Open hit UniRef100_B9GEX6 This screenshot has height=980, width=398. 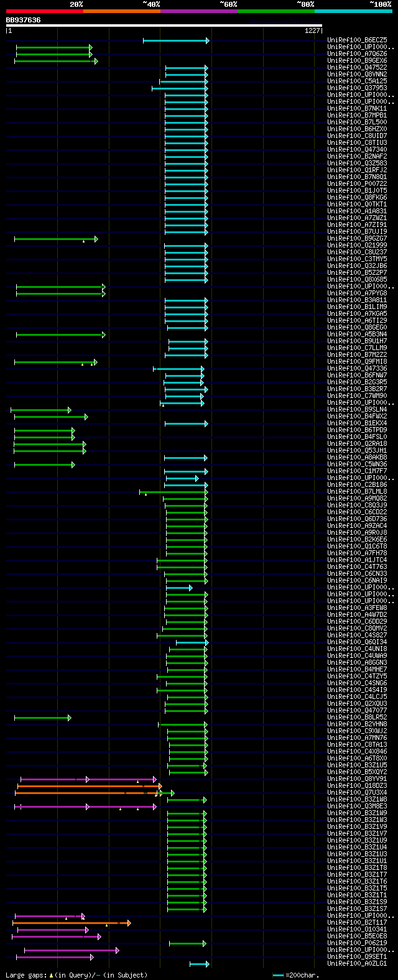click(x=357, y=61)
